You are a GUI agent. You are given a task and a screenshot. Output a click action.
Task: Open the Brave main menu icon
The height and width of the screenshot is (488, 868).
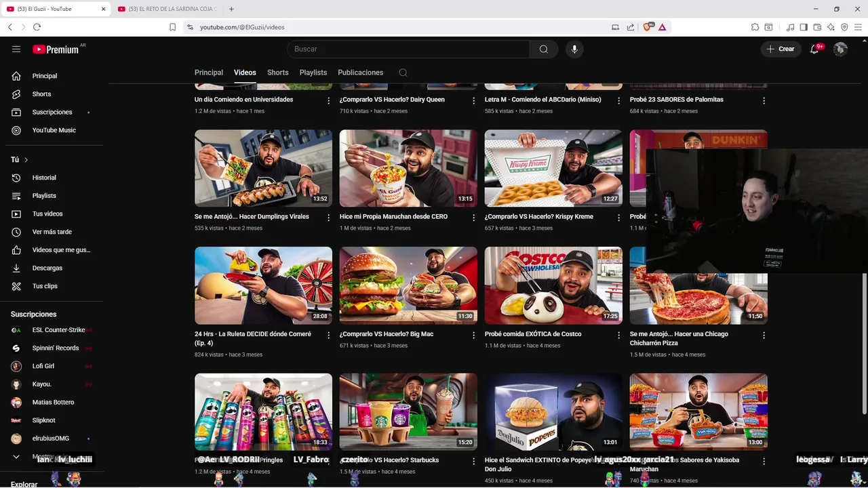(x=858, y=27)
